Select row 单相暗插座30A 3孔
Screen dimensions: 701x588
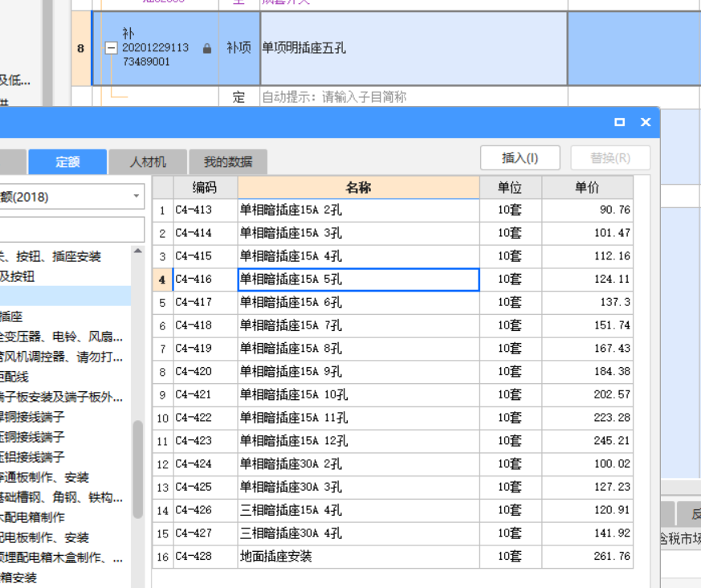click(x=359, y=488)
